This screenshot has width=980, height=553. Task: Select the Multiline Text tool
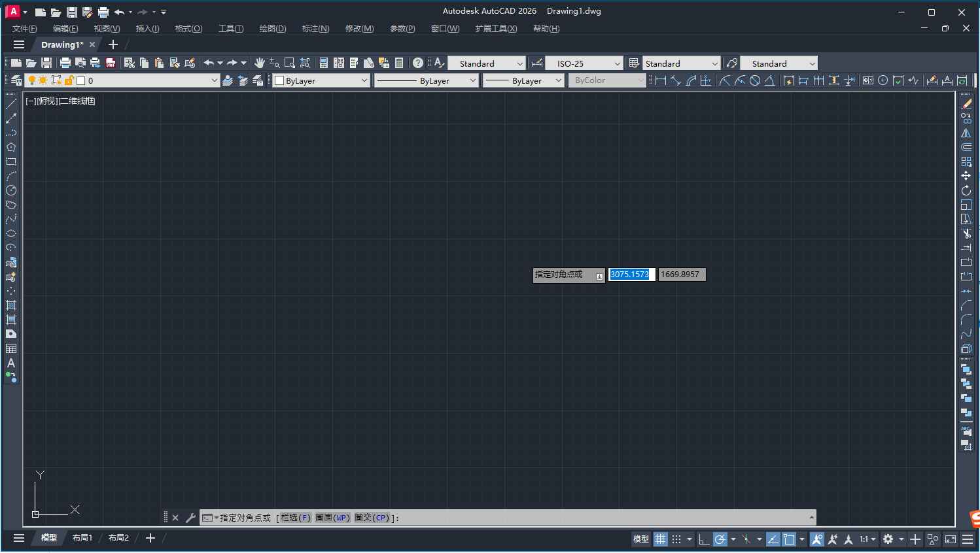click(11, 361)
